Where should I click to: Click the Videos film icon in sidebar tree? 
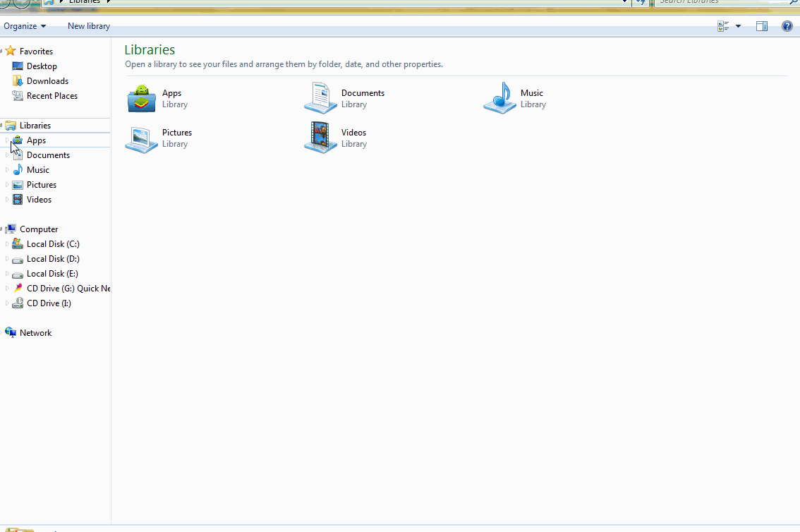[x=18, y=200]
